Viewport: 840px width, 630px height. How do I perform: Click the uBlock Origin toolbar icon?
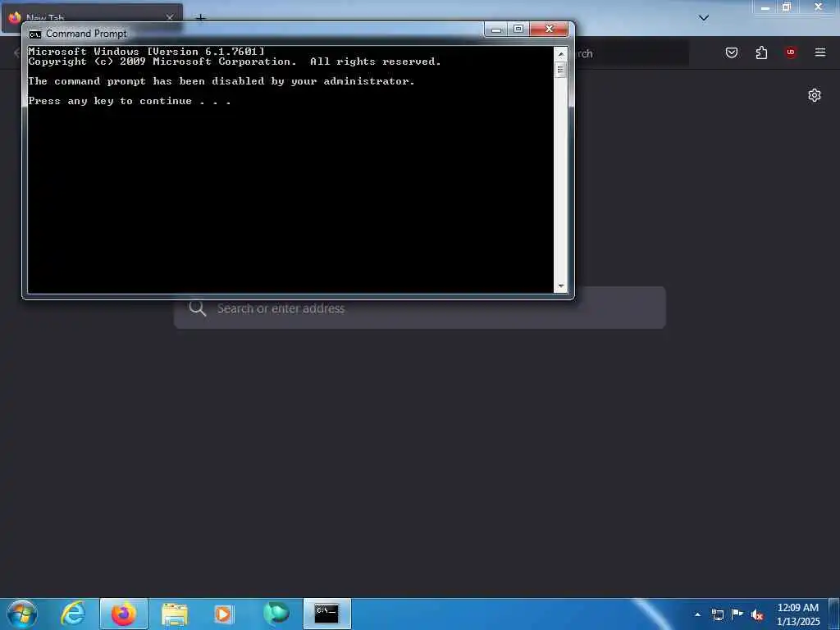(791, 52)
